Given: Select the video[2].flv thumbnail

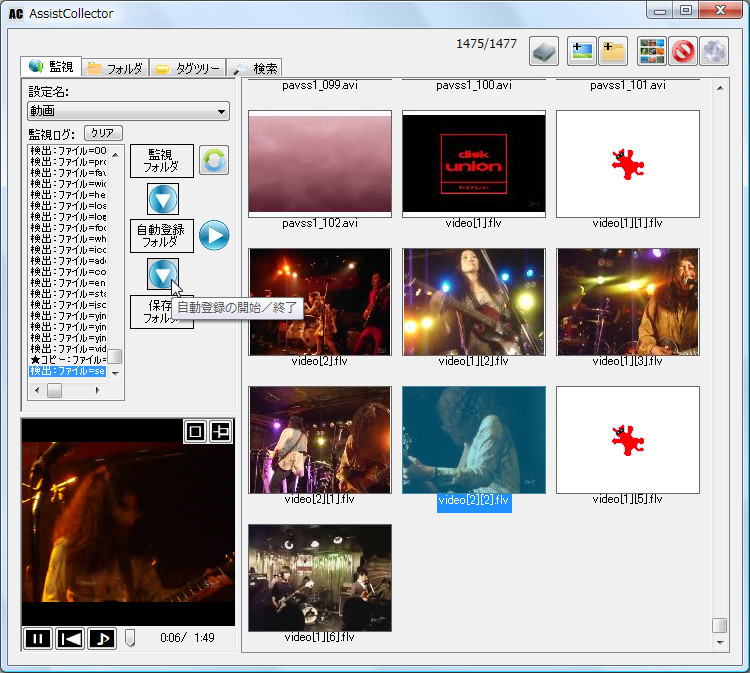Looking at the screenshot, I should click(x=320, y=302).
